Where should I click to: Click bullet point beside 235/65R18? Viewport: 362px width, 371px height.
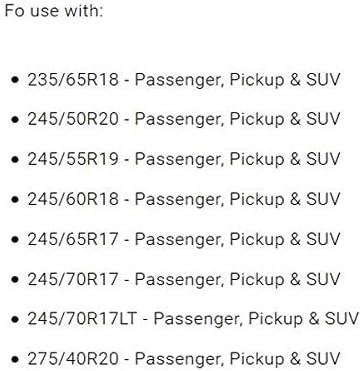click(x=15, y=80)
